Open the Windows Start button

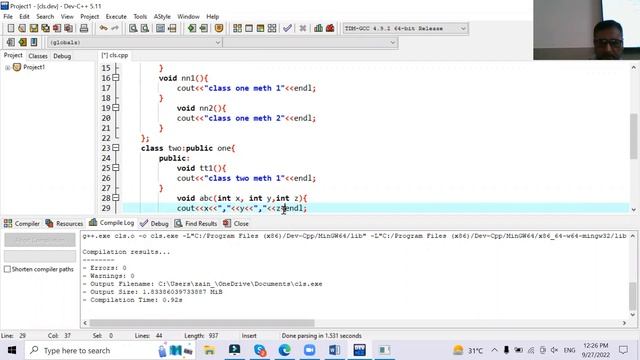tap(12, 350)
